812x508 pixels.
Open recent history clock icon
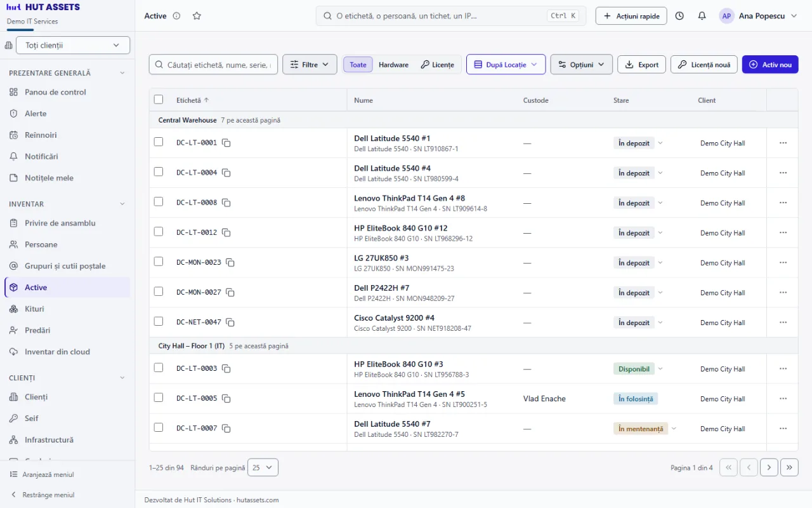point(679,16)
